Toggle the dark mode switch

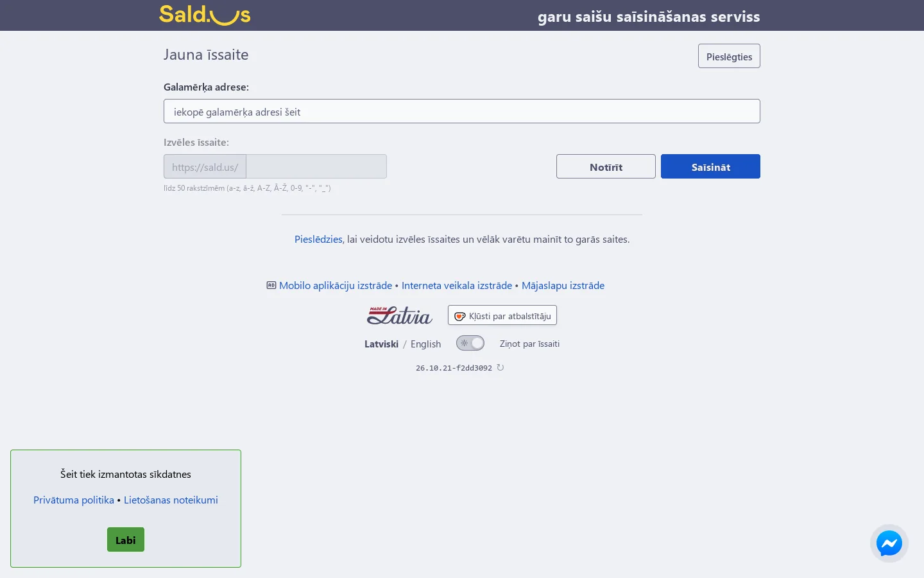[x=470, y=343]
